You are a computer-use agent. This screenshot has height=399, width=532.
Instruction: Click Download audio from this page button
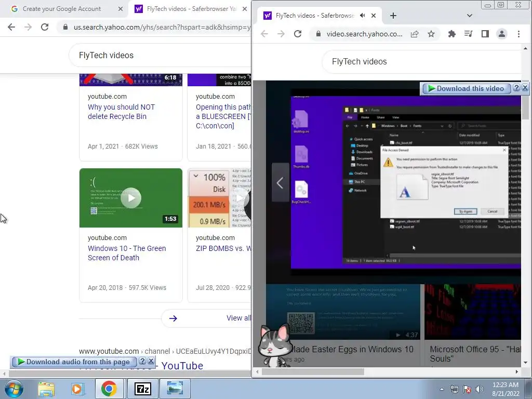75,362
